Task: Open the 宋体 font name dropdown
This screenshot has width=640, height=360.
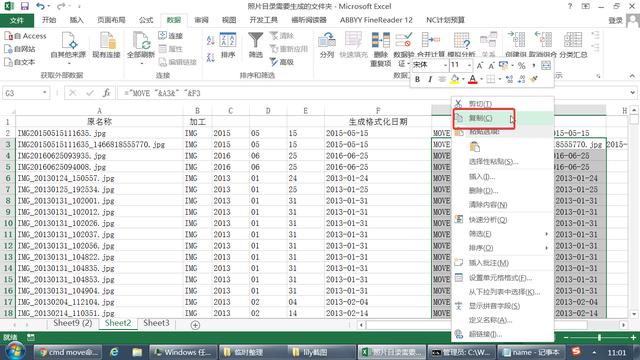Action: pos(445,65)
